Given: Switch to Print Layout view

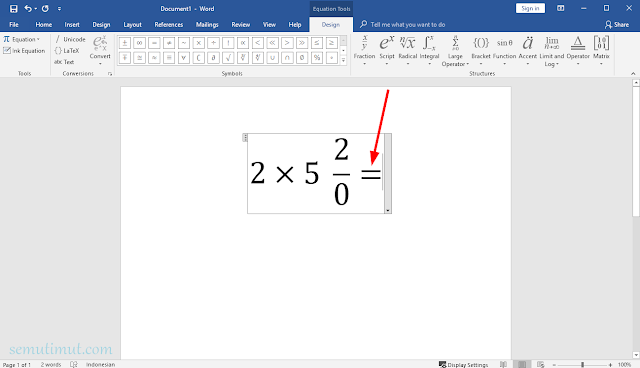Looking at the screenshot, I should pos(522,364).
